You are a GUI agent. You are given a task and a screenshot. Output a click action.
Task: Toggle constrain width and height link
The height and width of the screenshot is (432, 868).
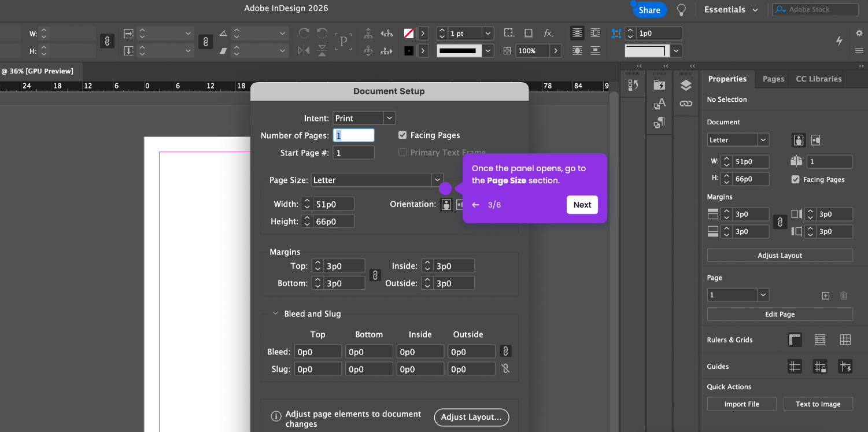click(106, 41)
